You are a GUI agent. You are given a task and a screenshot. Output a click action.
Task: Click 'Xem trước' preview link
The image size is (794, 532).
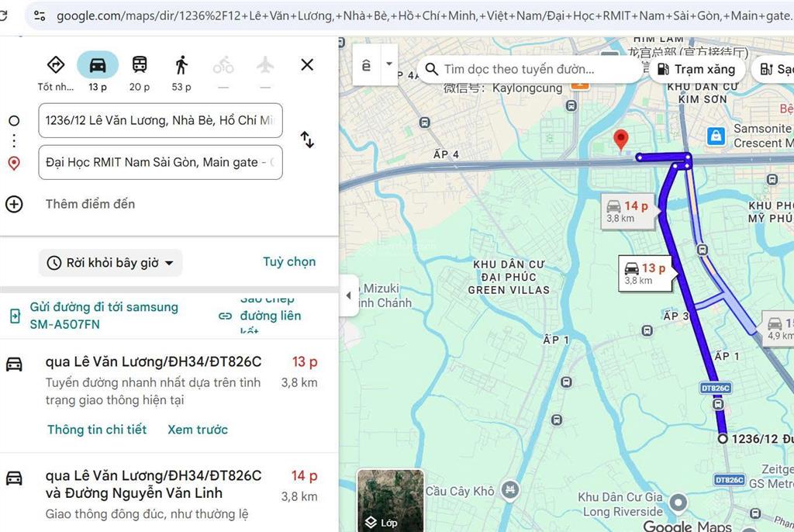pos(198,430)
